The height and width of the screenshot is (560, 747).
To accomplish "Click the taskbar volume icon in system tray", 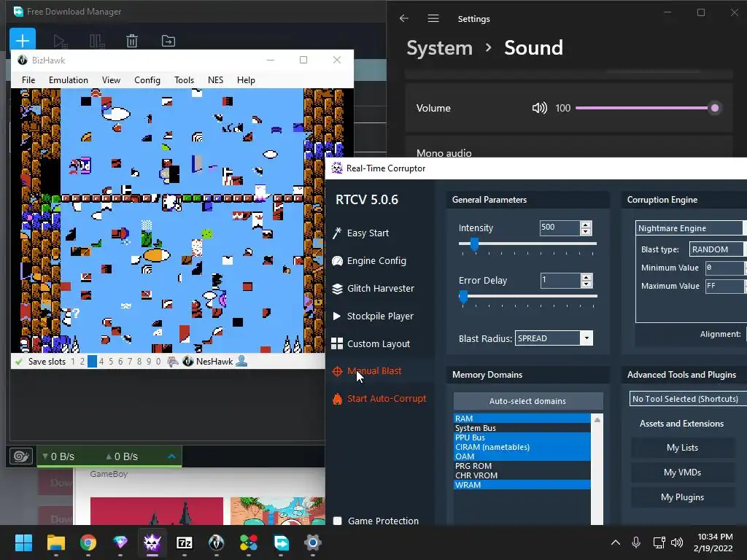I will 676,542.
